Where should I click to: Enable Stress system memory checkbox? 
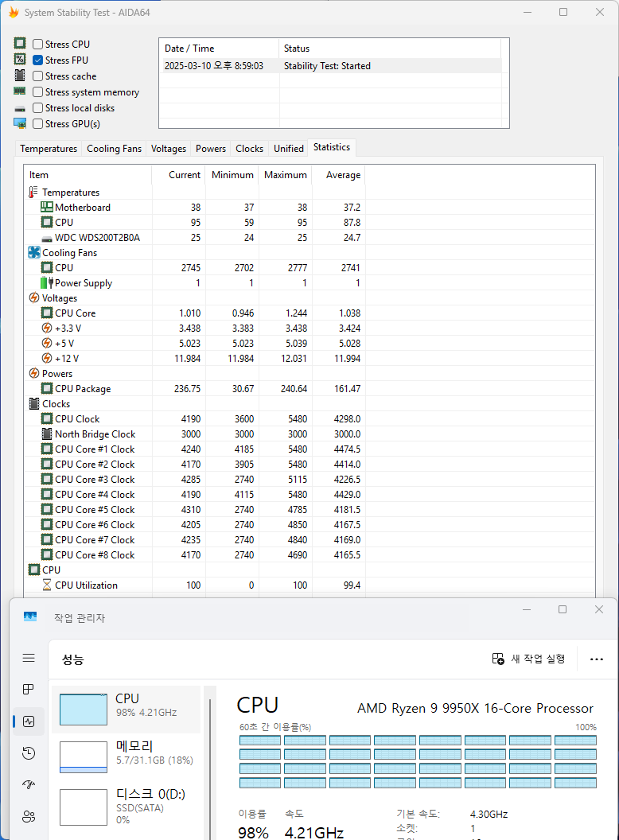click(x=37, y=92)
